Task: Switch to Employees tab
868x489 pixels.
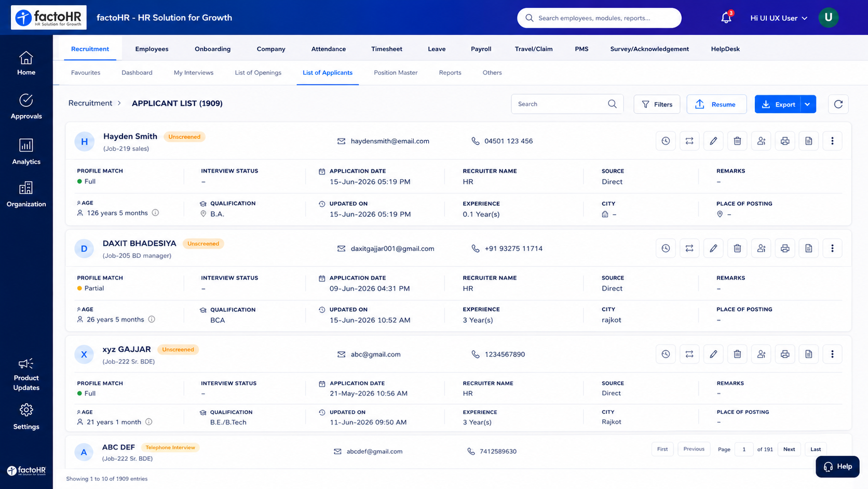Action: (x=152, y=49)
